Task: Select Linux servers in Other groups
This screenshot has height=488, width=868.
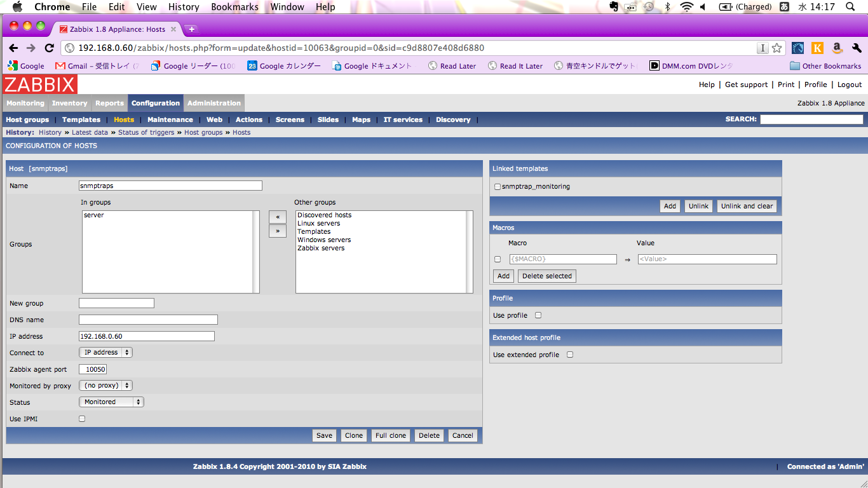Action: coord(318,223)
